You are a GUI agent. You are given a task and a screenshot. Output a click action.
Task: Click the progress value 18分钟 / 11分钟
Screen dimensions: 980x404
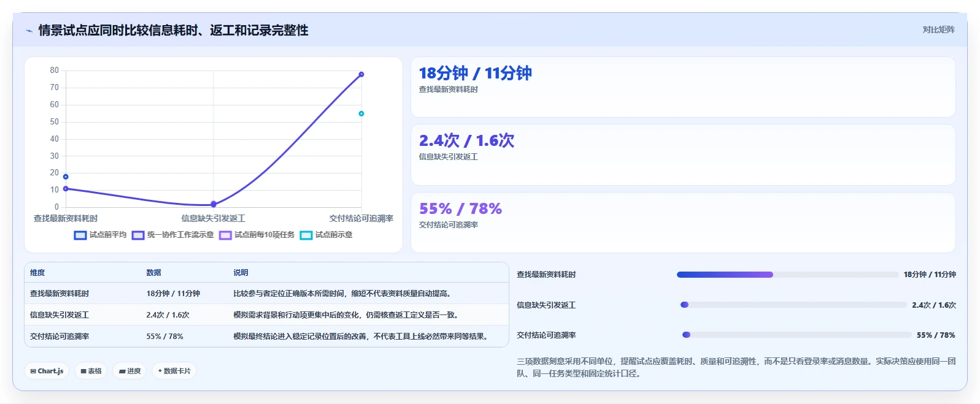[x=930, y=275]
